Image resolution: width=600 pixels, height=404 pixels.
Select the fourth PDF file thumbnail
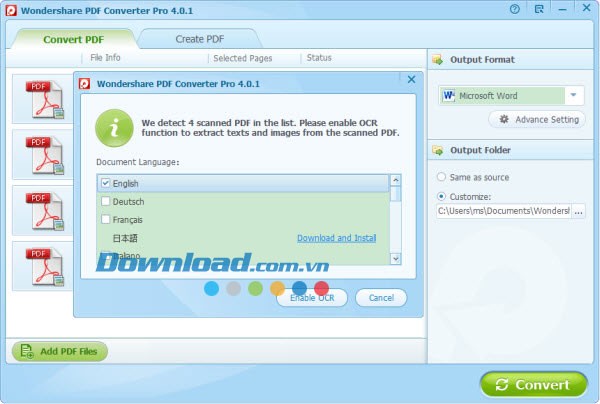point(45,267)
